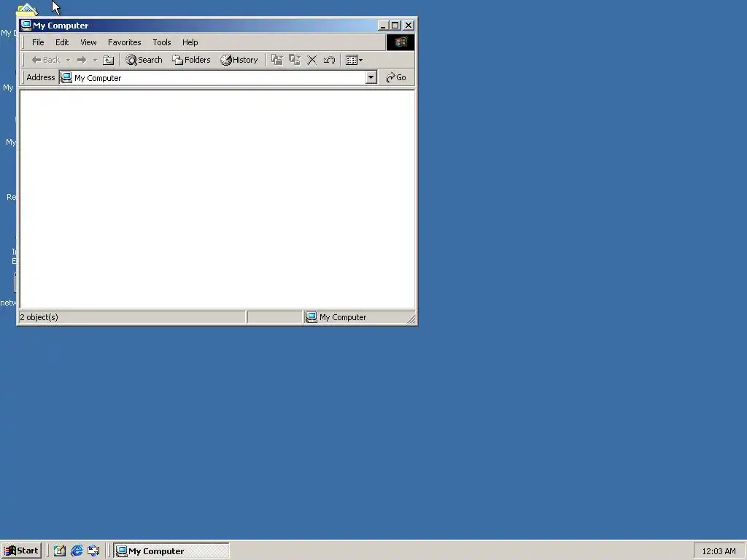Toggle the Folders pane
The height and width of the screenshot is (560, 747).
tap(191, 60)
